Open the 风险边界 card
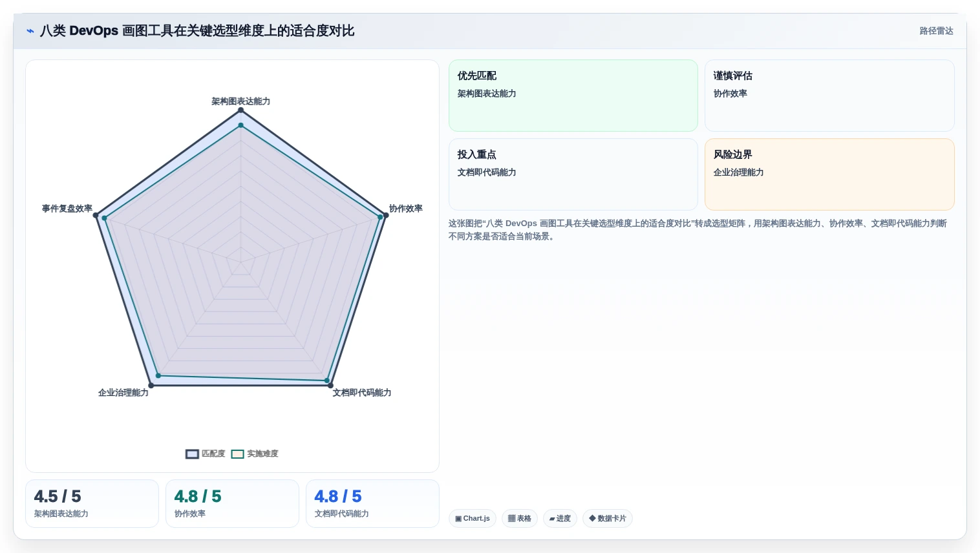 [x=829, y=174]
